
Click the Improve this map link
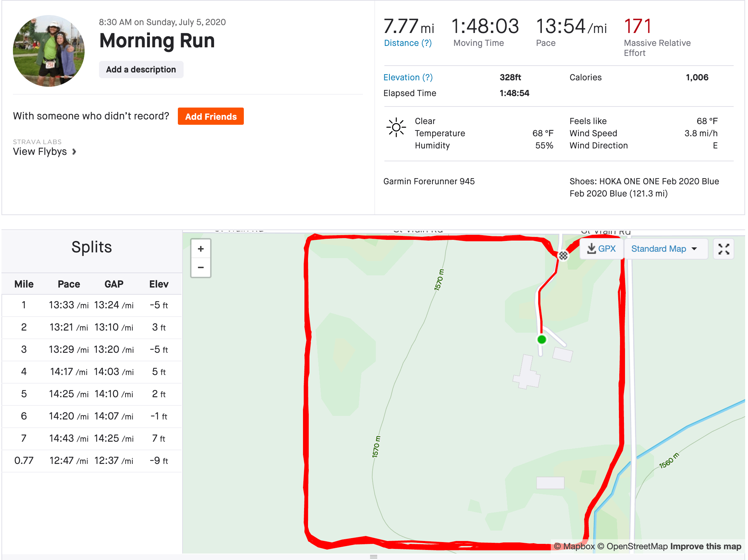(x=705, y=546)
